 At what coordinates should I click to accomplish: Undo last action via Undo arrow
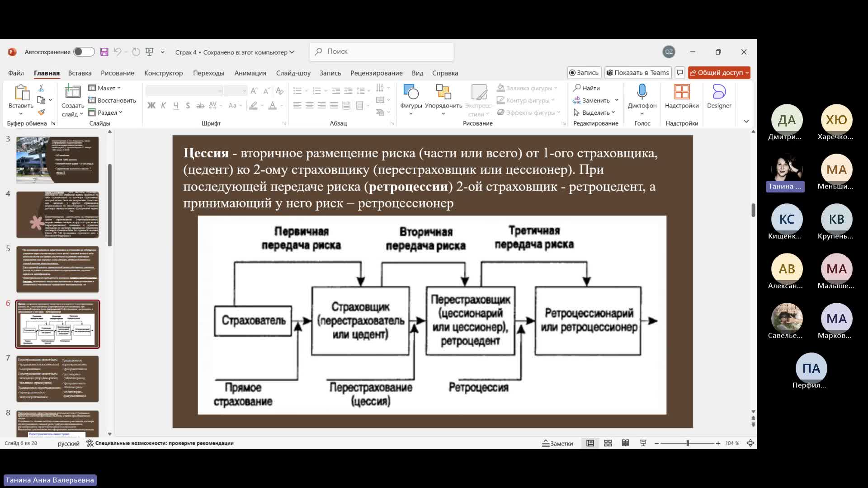click(x=117, y=52)
